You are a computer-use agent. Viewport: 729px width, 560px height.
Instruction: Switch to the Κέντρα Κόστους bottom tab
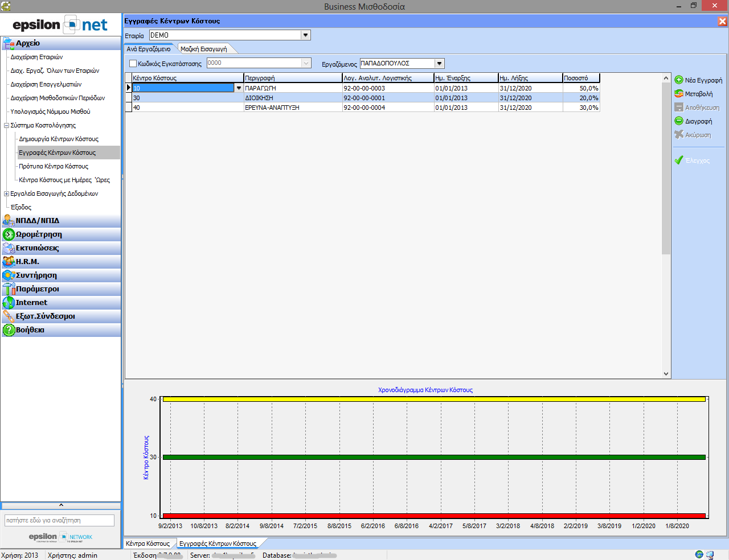pos(148,543)
